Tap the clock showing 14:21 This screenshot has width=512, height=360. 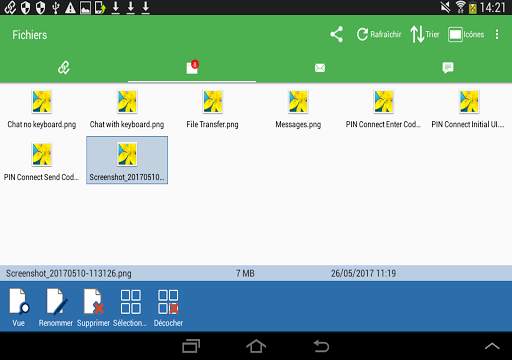click(x=493, y=7)
